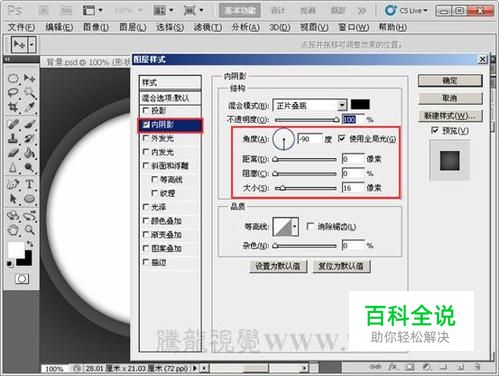Viewport: 499px width, 376px height.
Task: Open the 编辑(E) menu
Action: (x=59, y=27)
